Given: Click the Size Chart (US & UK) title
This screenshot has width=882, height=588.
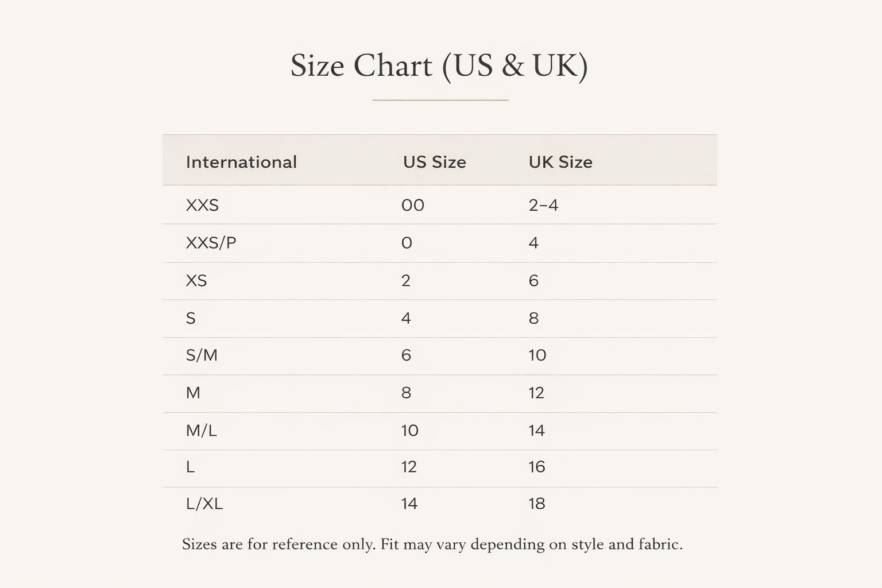Looking at the screenshot, I should (x=439, y=65).
